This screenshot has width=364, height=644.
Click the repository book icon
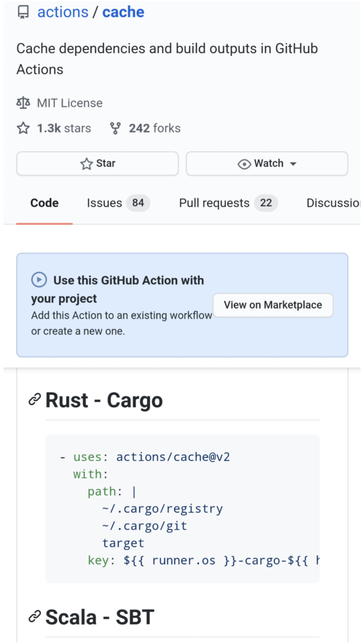click(23, 12)
